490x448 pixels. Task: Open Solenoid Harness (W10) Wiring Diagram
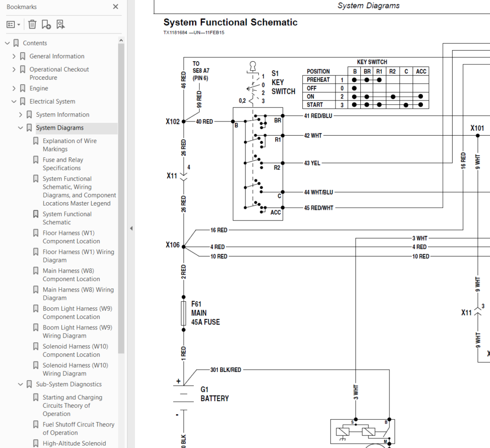point(75,369)
